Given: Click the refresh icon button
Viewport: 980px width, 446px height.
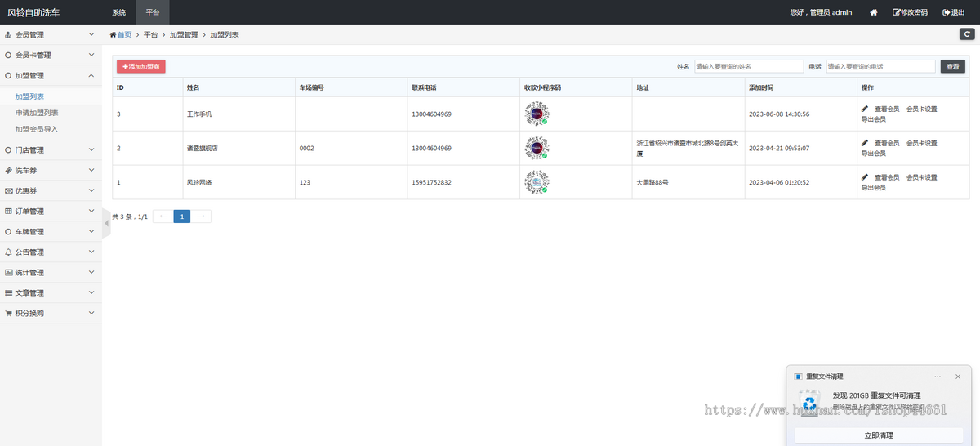Looking at the screenshot, I should 967,34.
